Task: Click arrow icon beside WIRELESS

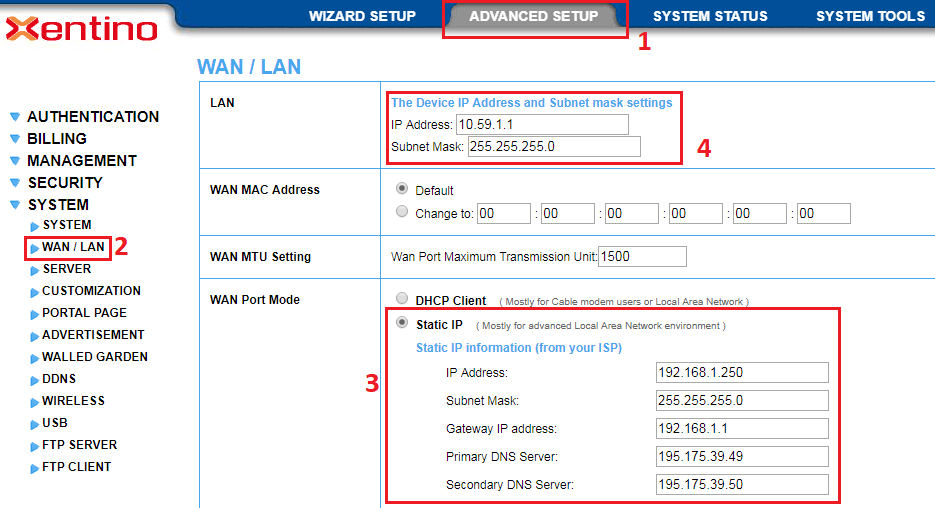Action: coord(35,402)
